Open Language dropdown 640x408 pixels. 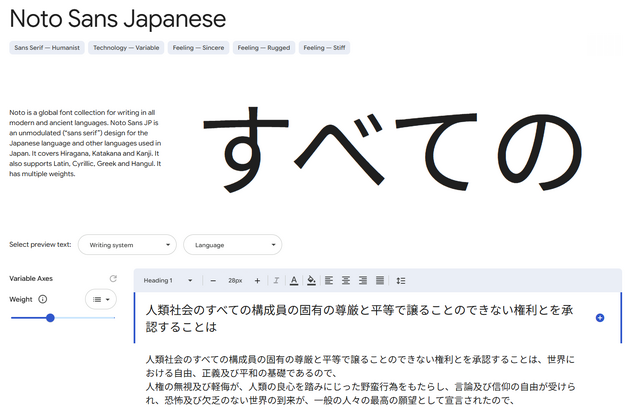coord(233,245)
